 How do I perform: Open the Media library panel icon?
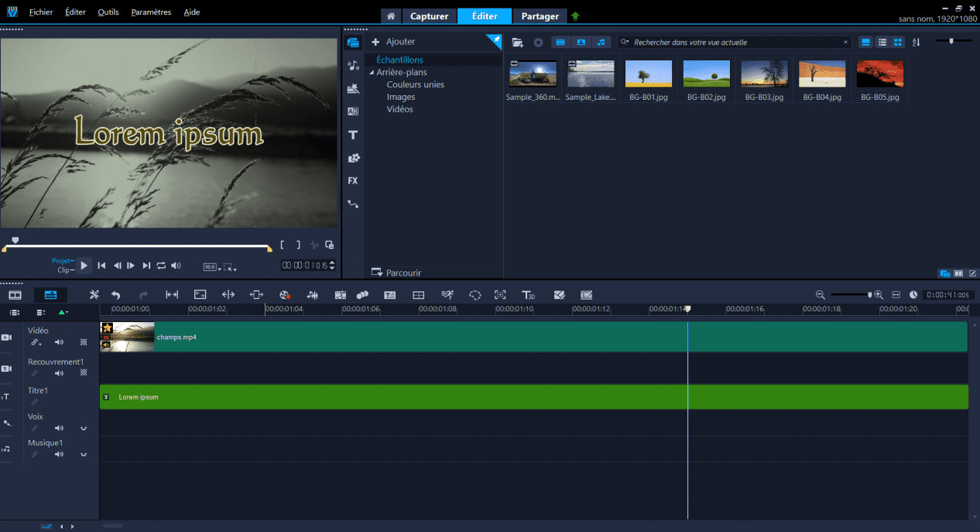click(353, 43)
